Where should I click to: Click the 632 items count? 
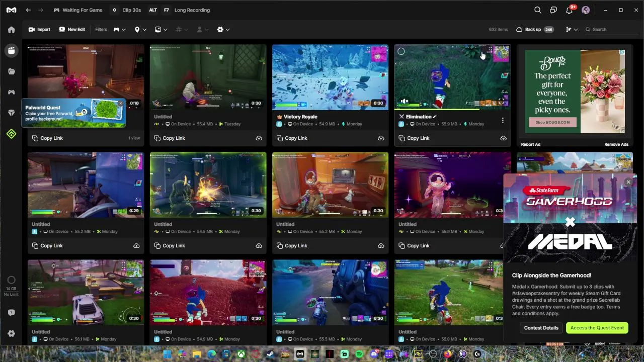tap(499, 30)
